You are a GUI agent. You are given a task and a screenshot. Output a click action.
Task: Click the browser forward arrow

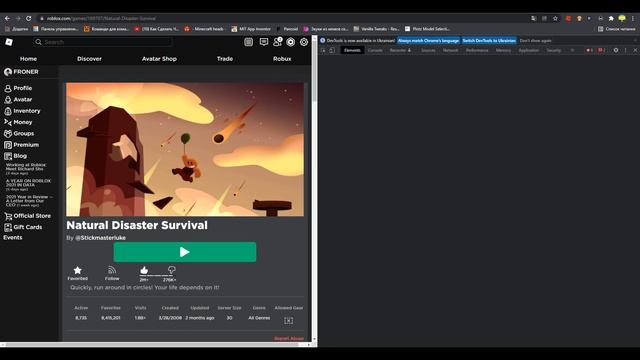pyautogui.click(x=18, y=18)
